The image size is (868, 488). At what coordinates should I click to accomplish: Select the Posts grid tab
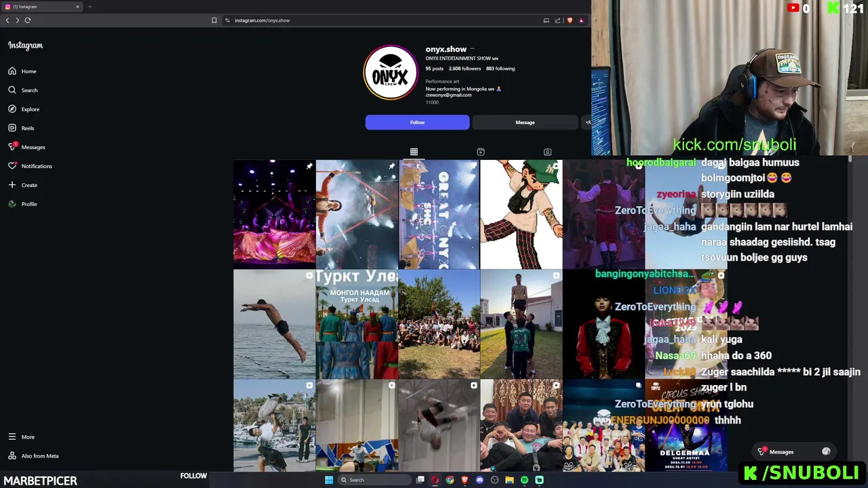coord(414,152)
